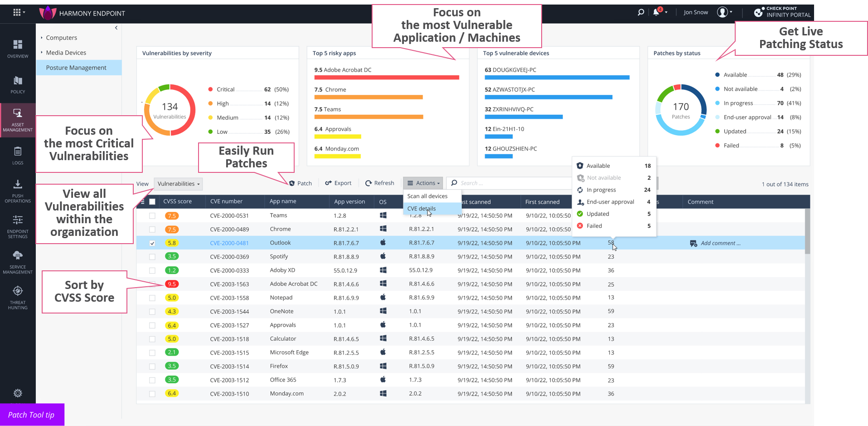Click the 9.5 CVSS score badge
868x426 pixels.
(x=172, y=284)
